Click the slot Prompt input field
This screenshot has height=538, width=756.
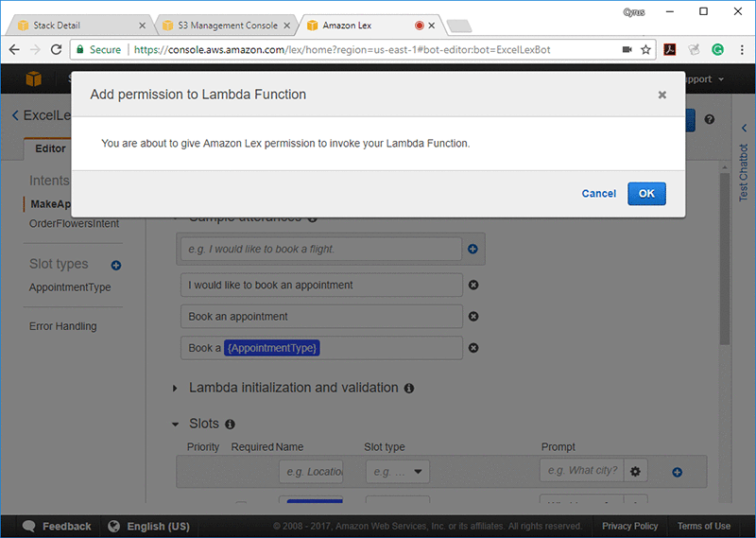(x=581, y=471)
